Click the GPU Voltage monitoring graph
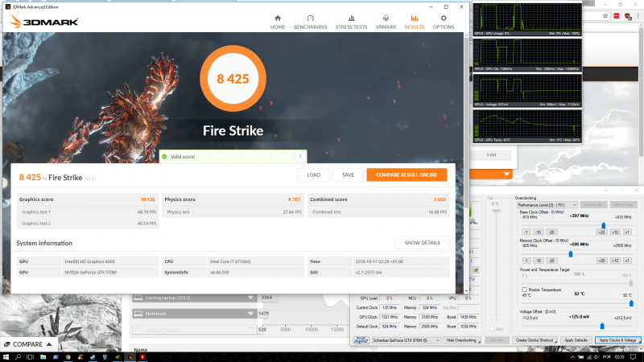 point(527,91)
